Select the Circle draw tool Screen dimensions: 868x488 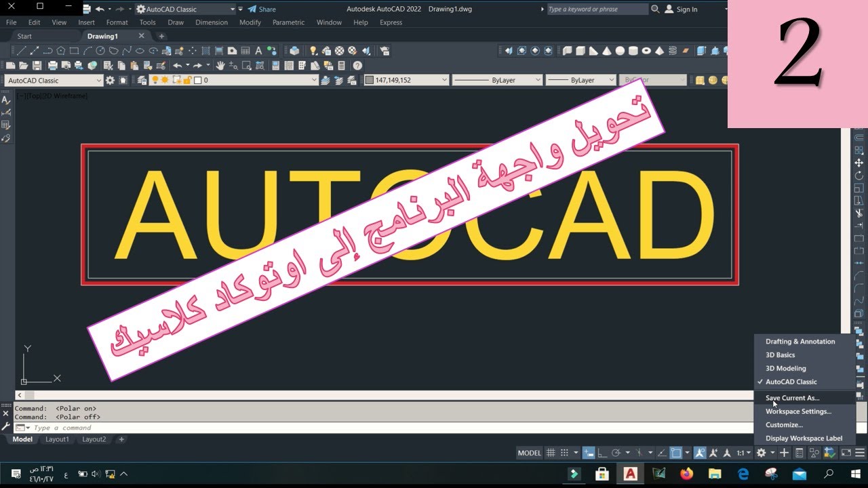100,51
